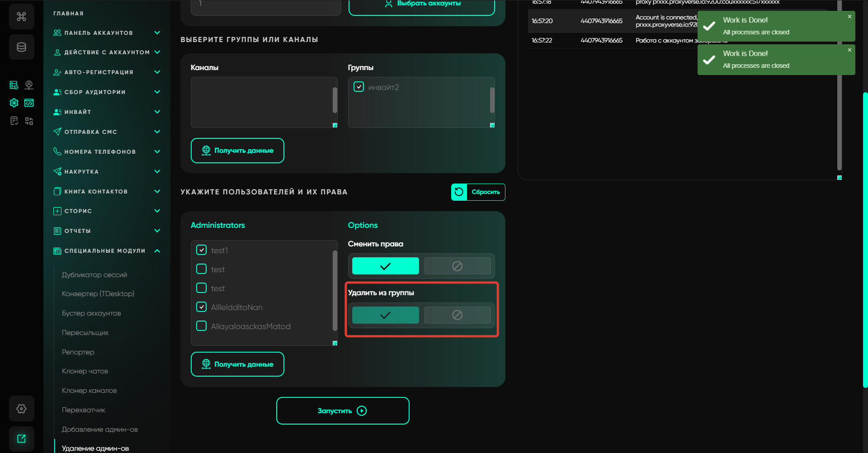The width and height of the screenshot is (868, 453).
Task: Close the top Work is Done notification
Action: pos(849,17)
